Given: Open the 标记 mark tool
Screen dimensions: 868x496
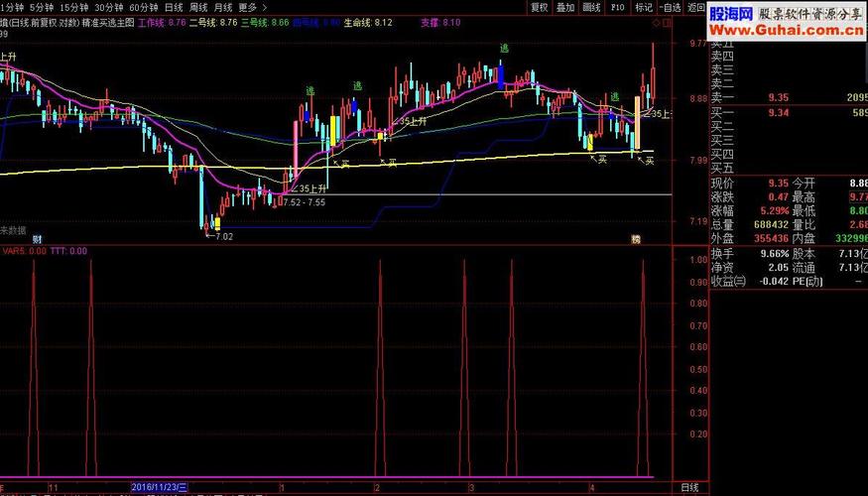Looking at the screenshot, I should coord(643,7).
